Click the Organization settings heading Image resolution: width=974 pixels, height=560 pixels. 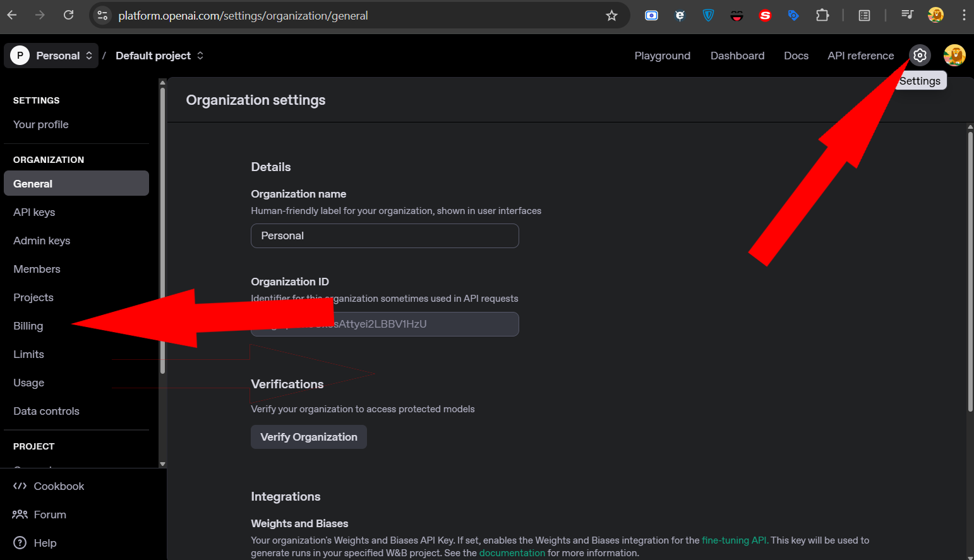coord(256,100)
